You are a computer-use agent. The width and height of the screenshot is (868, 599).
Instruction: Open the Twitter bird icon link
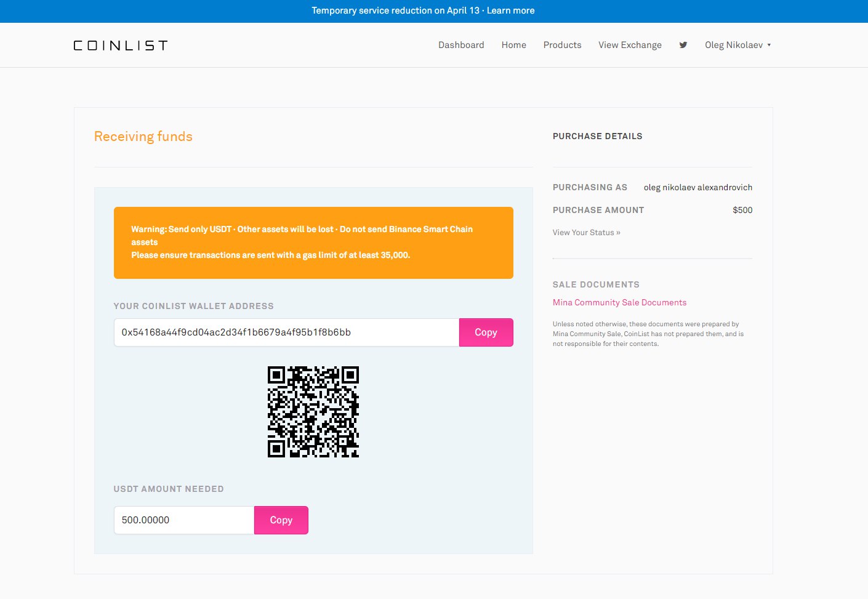click(683, 45)
